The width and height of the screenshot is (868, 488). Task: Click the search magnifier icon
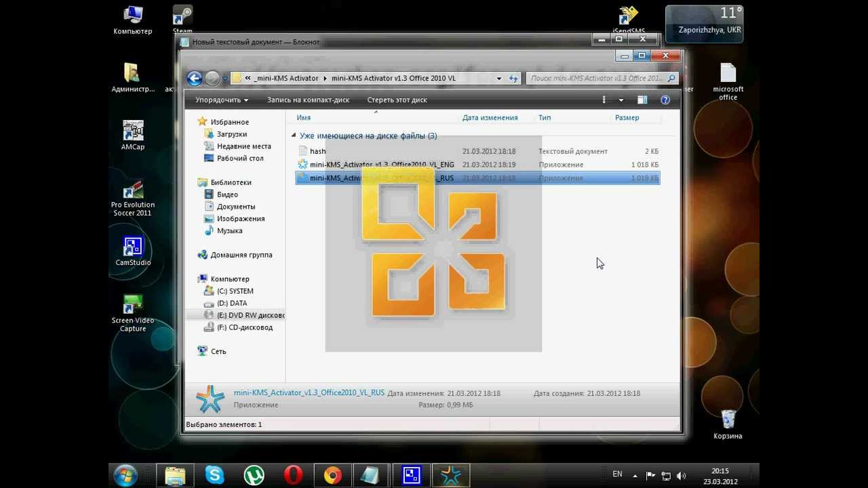671,79
